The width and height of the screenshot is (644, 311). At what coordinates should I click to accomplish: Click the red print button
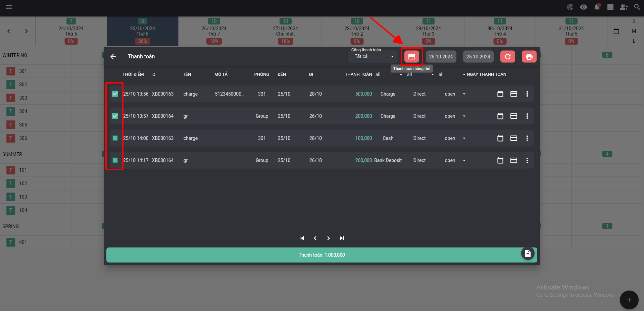[x=529, y=57]
